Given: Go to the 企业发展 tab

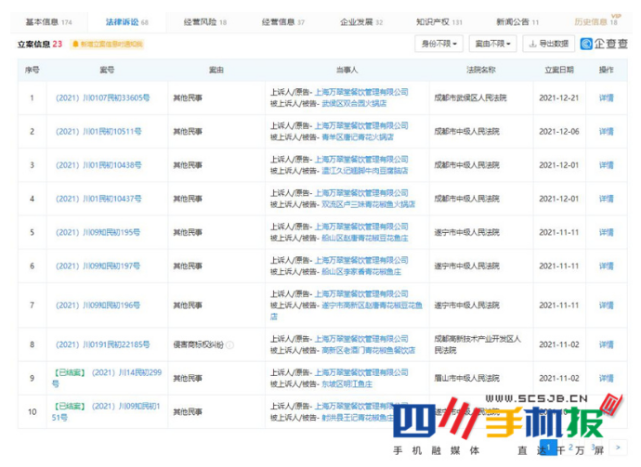Looking at the screenshot, I should [x=361, y=22].
